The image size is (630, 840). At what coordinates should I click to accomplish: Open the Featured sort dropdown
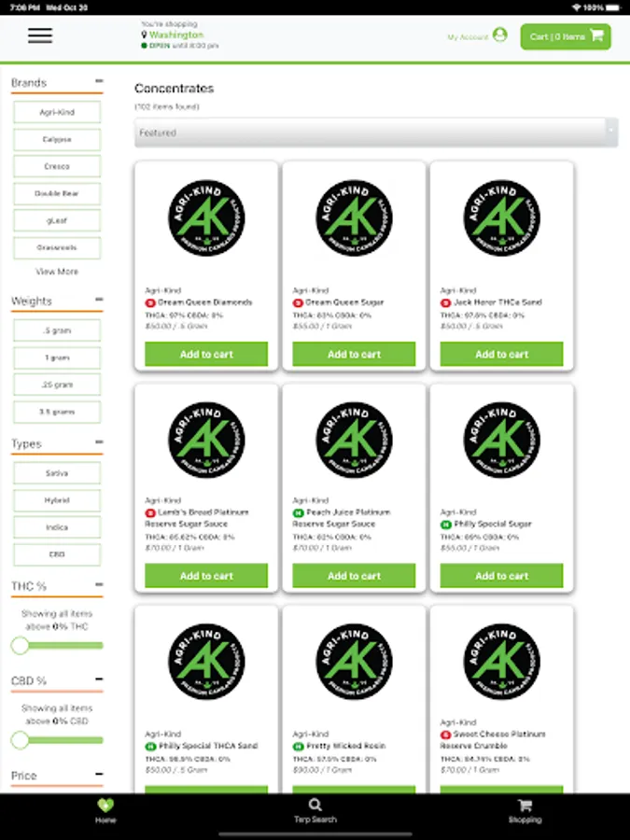click(376, 133)
